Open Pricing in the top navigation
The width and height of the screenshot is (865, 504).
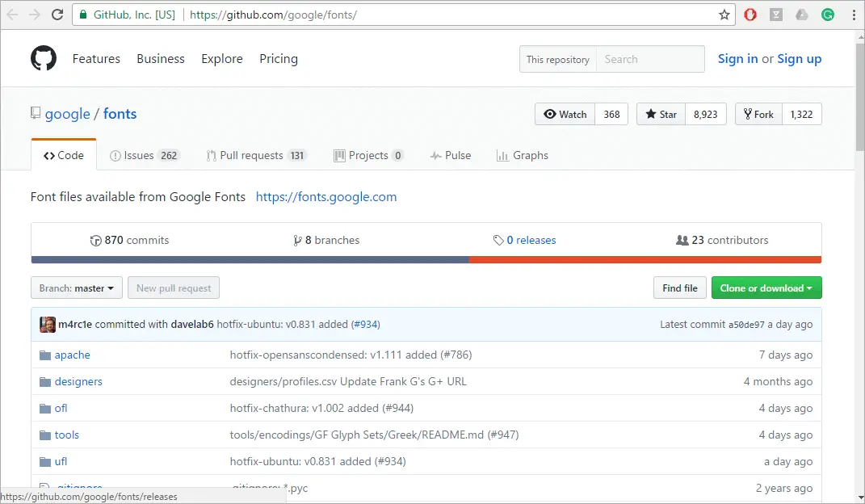point(279,58)
